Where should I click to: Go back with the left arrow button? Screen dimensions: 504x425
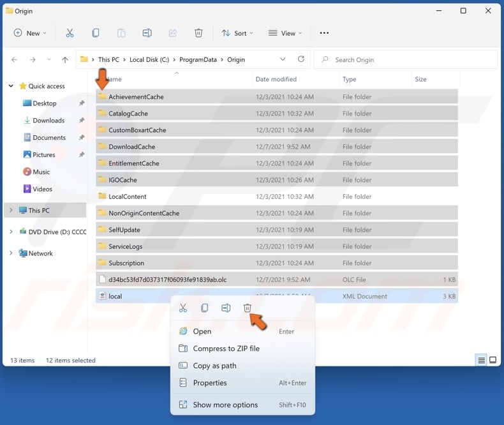(x=14, y=60)
